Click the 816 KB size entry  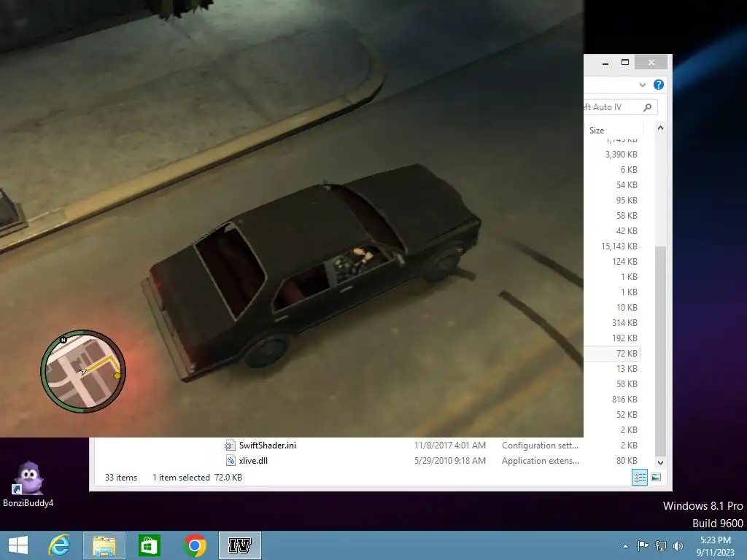pyautogui.click(x=624, y=399)
